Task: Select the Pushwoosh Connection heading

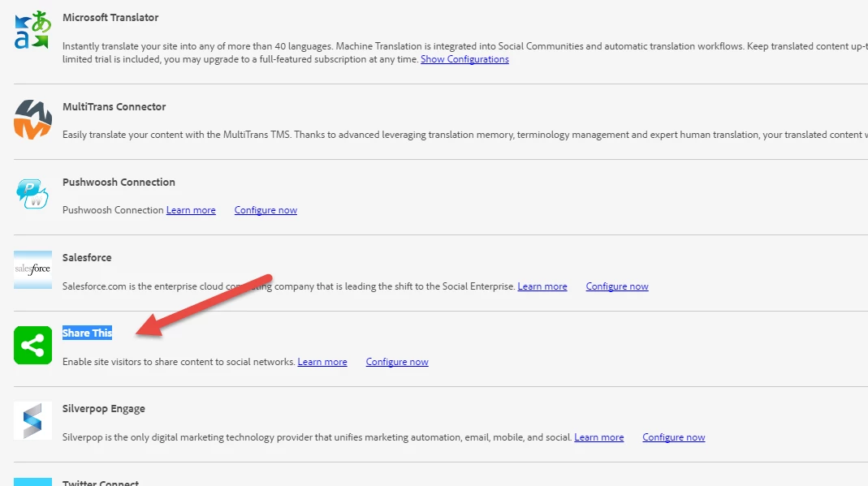Action: (x=119, y=182)
